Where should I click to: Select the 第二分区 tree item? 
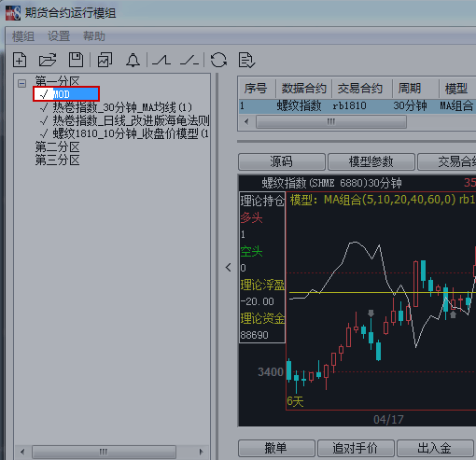coord(57,146)
